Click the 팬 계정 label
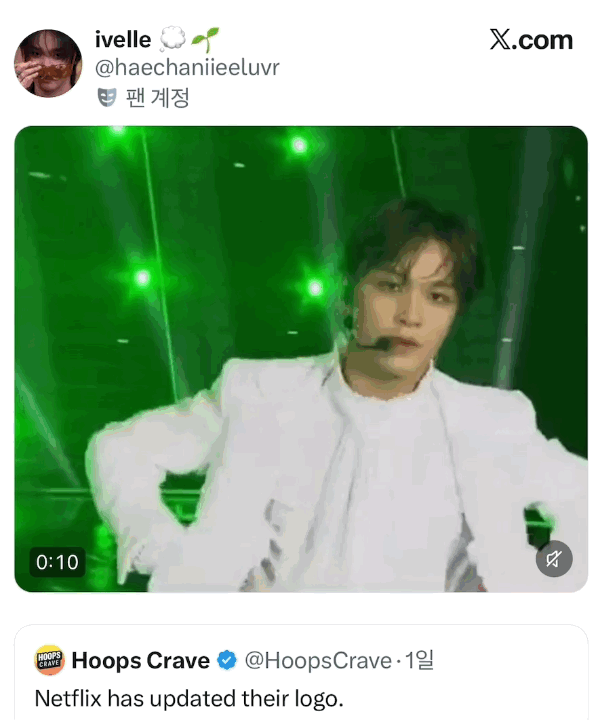Image resolution: width=602 pixels, height=720 pixels. (158, 97)
